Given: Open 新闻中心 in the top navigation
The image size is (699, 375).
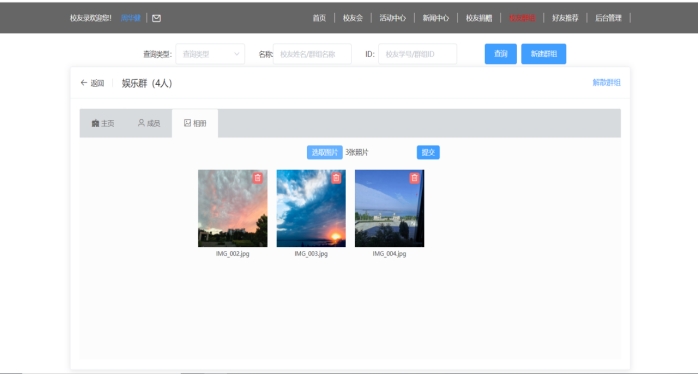Looking at the screenshot, I should [x=436, y=18].
